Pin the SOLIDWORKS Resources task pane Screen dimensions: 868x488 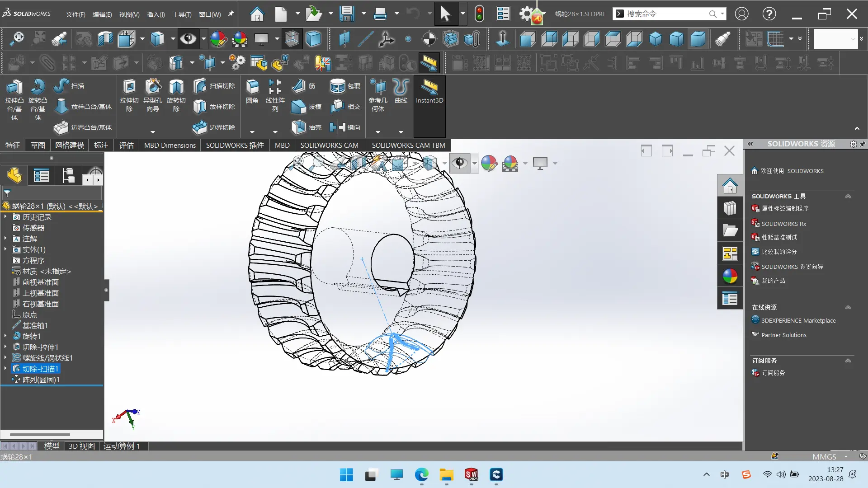pyautogui.click(x=862, y=144)
